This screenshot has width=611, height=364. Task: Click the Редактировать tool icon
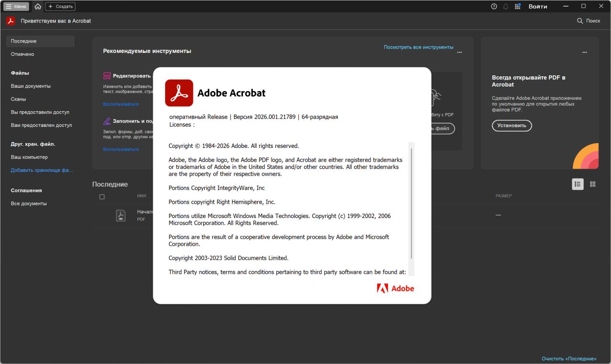click(x=107, y=76)
